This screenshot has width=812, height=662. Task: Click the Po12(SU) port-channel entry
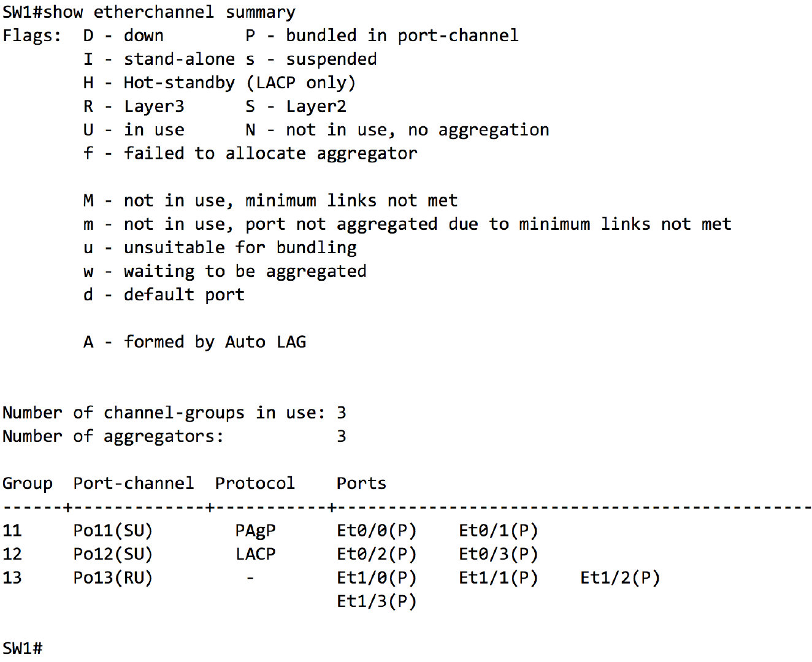[113, 554]
